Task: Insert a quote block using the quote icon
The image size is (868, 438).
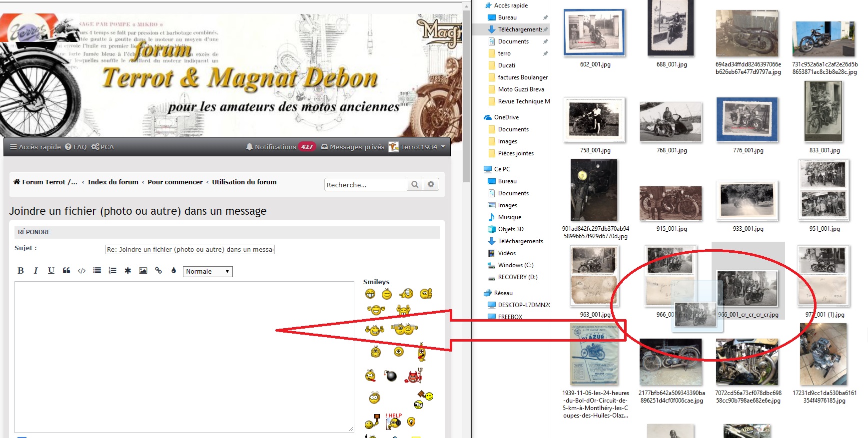Action: coord(66,271)
